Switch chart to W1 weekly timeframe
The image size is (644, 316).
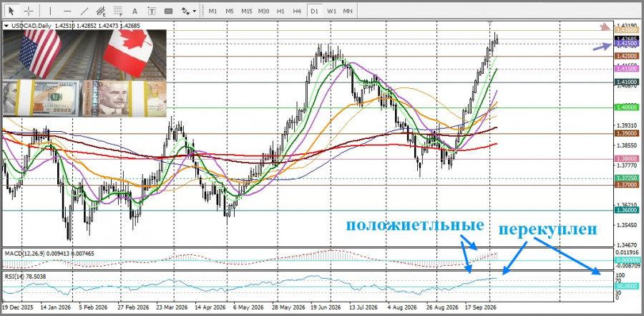coord(331,11)
